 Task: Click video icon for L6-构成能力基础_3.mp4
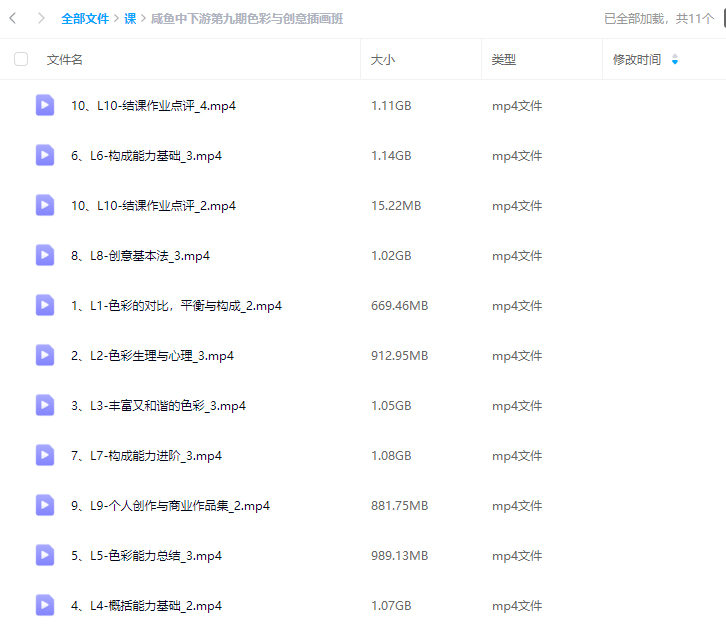[45, 155]
